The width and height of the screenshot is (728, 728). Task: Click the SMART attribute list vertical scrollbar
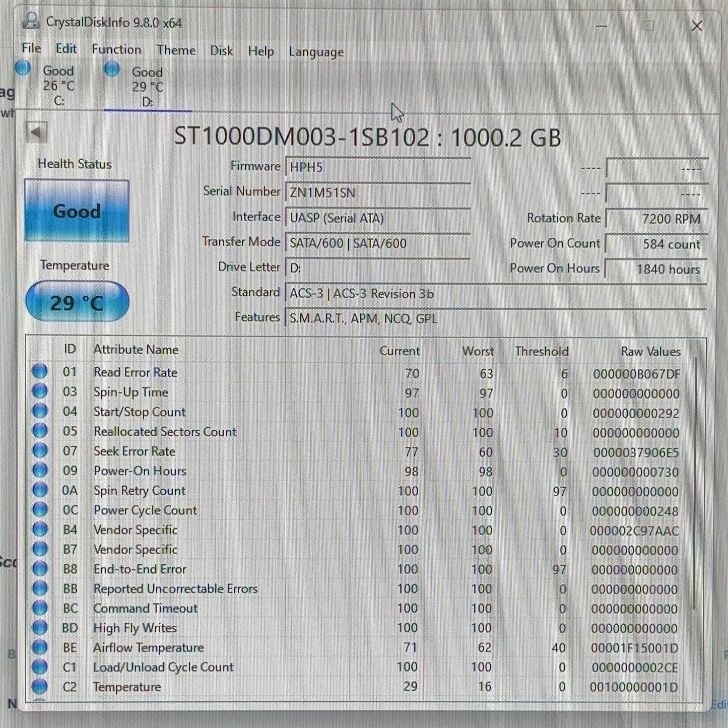pos(696,483)
